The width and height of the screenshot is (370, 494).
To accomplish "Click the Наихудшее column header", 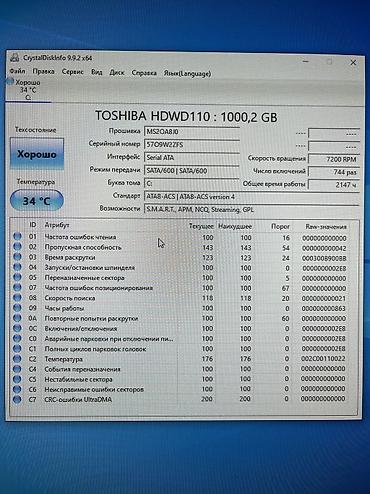I will point(235,226).
